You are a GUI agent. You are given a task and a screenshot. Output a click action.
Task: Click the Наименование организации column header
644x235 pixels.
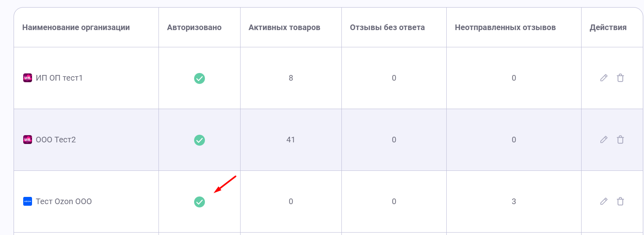[76, 27]
